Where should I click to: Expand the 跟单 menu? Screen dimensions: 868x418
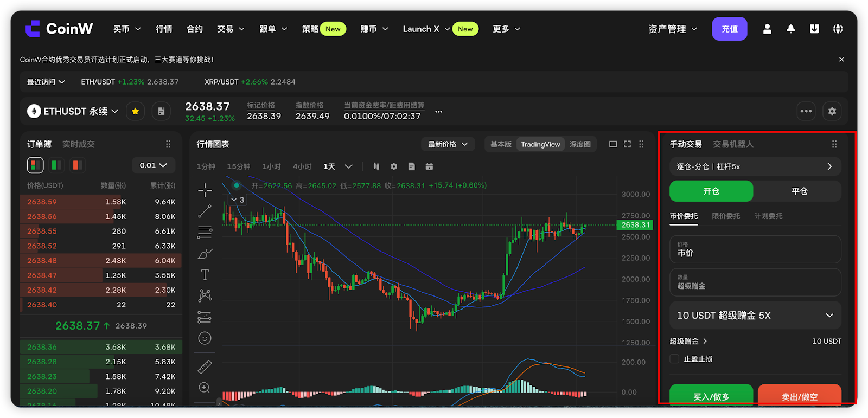click(x=273, y=29)
